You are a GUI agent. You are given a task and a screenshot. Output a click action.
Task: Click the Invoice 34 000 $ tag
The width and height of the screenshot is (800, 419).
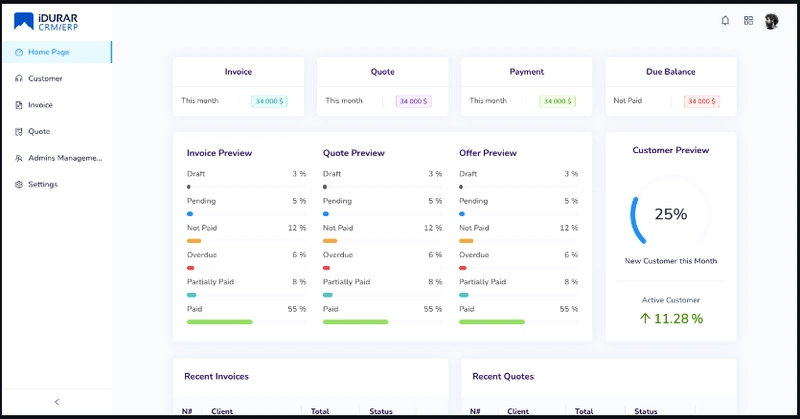point(269,101)
